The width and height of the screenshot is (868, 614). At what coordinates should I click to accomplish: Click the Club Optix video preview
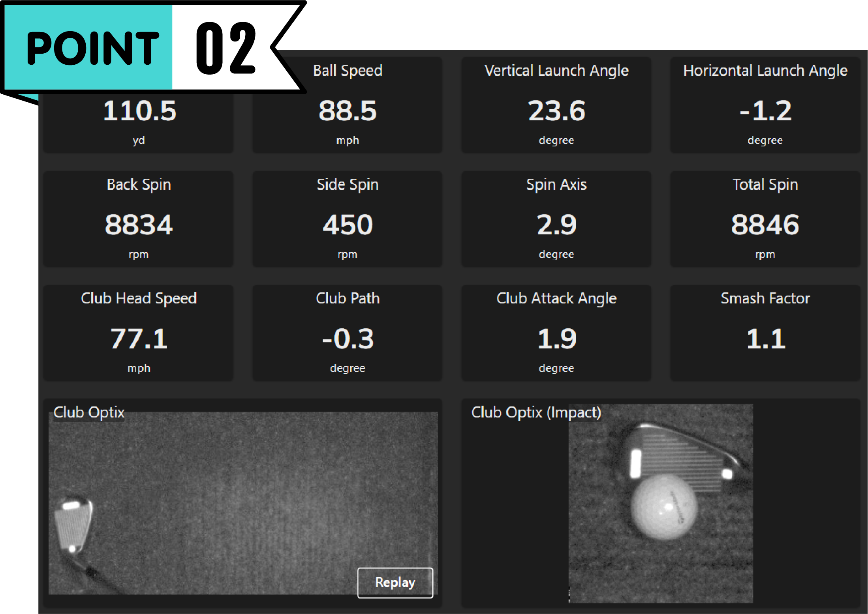243,503
